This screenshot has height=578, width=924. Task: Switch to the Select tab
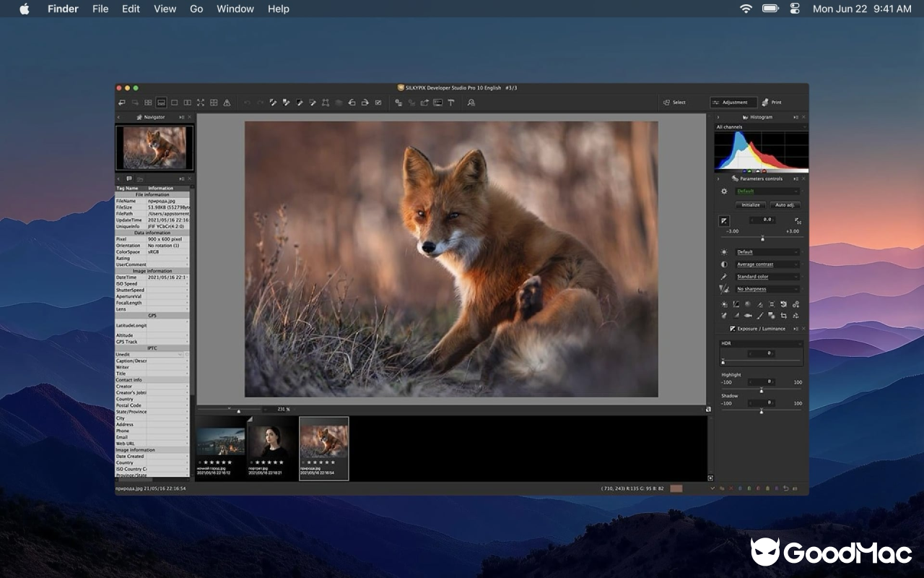(x=674, y=103)
